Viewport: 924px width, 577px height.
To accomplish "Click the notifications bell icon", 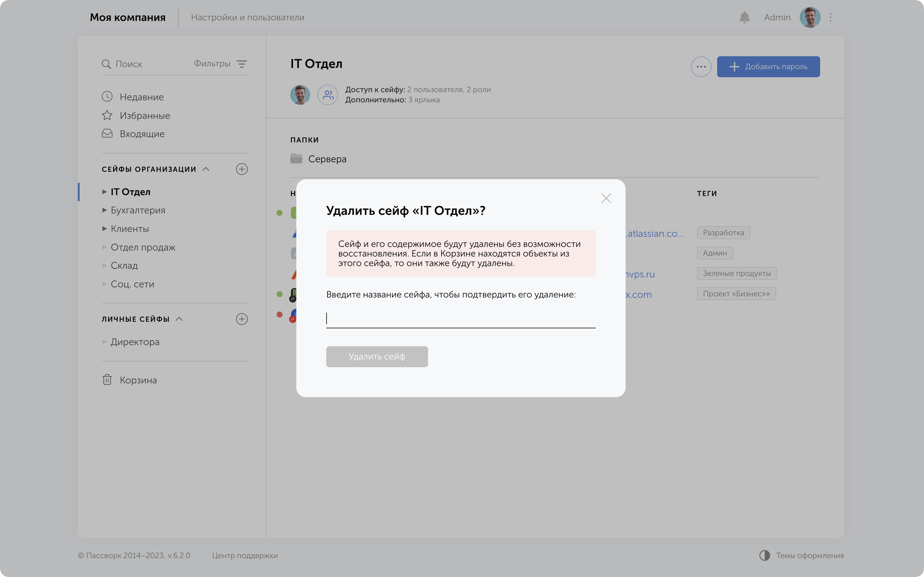I will [744, 17].
